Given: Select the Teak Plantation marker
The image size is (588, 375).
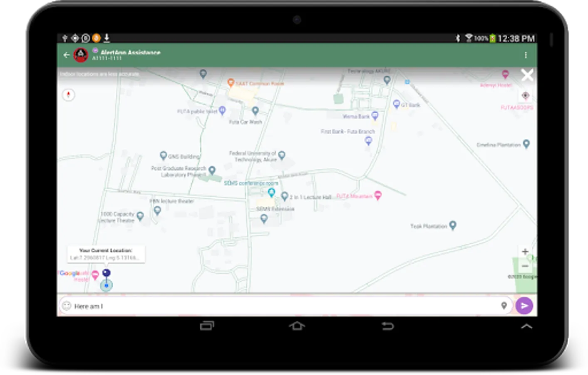Looking at the screenshot, I should (453, 225).
